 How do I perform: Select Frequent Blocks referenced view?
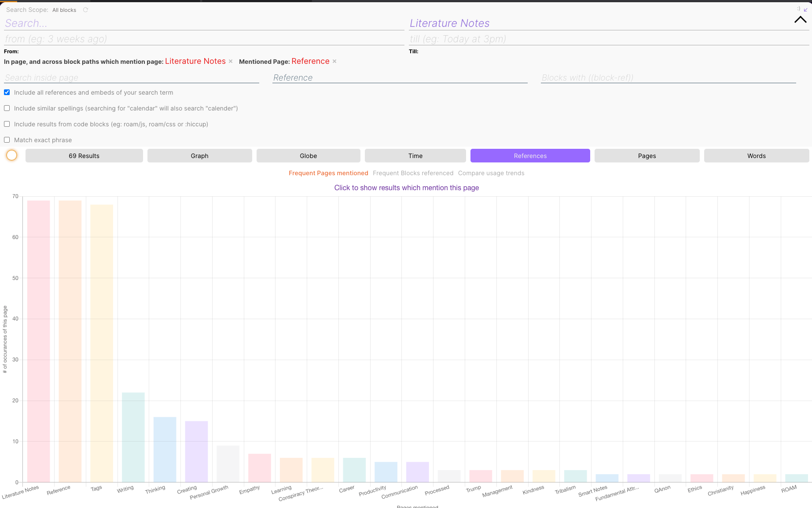pyautogui.click(x=413, y=173)
